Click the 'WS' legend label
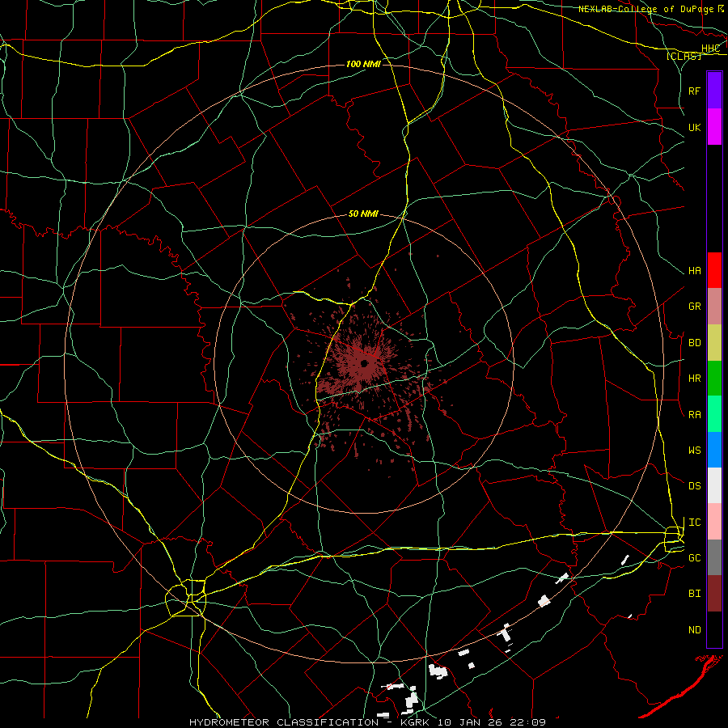This screenshot has height=728, width=728. tap(695, 451)
